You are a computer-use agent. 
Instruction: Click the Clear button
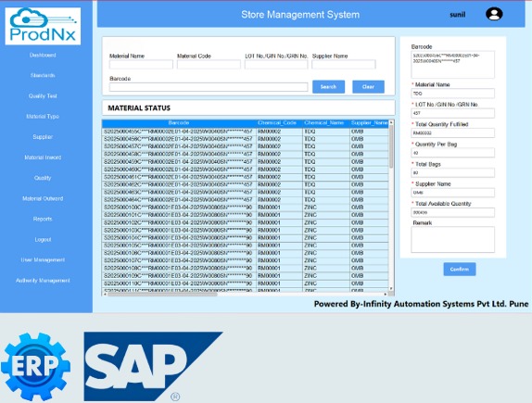(368, 87)
